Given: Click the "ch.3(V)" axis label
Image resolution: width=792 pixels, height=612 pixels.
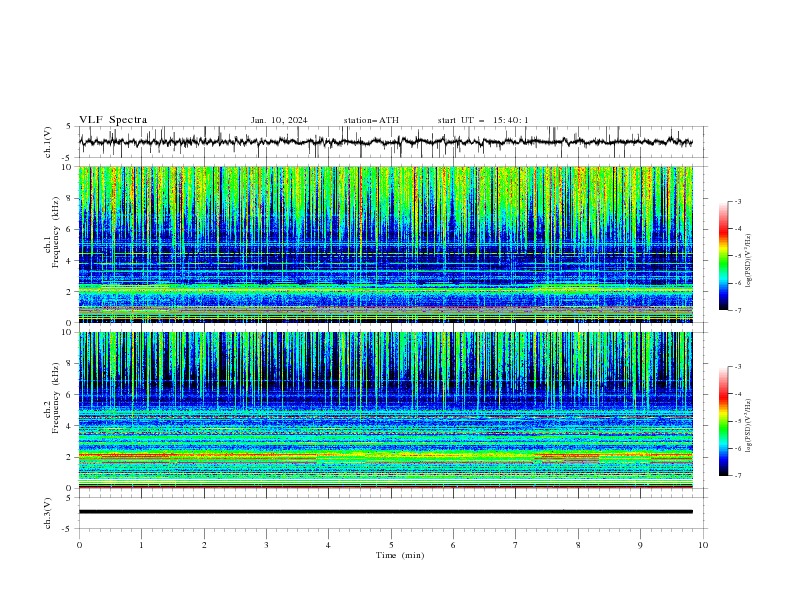Looking at the screenshot, I should pyautogui.click(x=48, y=513).
